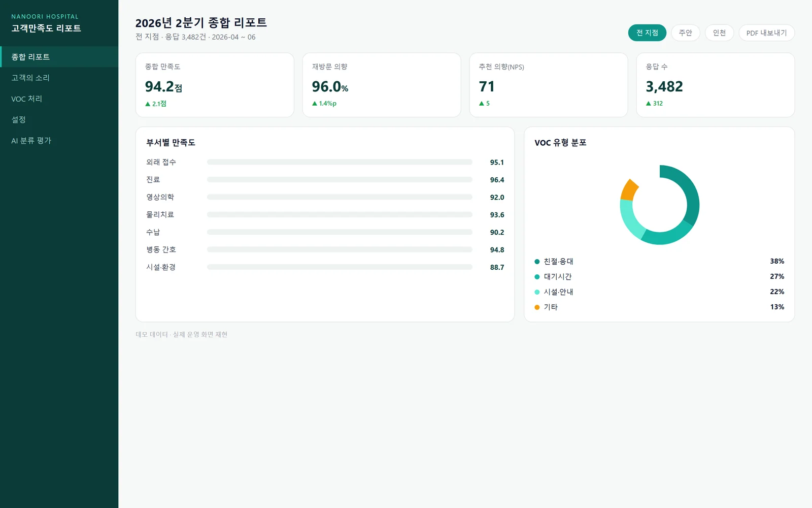
Task: Click the 외래 접수 satisfaction bar
Action: point(340,162)
